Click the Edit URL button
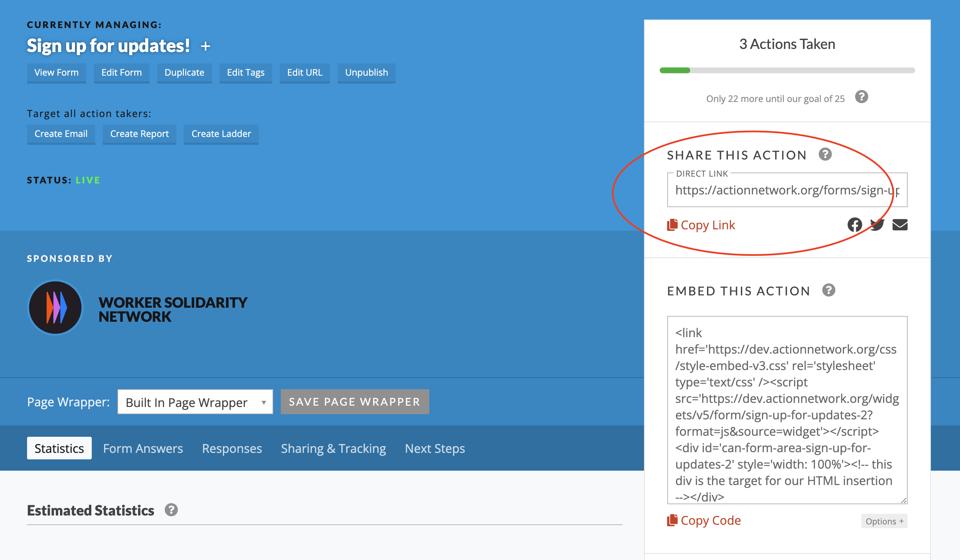This screenshot has height=560, width=960. (x=305, y=73)
